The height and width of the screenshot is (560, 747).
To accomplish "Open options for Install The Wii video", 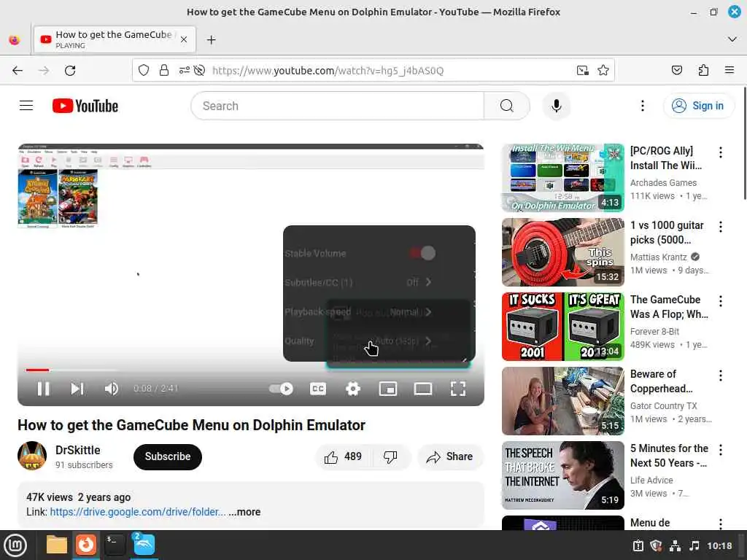I will (x=720, y=152).
